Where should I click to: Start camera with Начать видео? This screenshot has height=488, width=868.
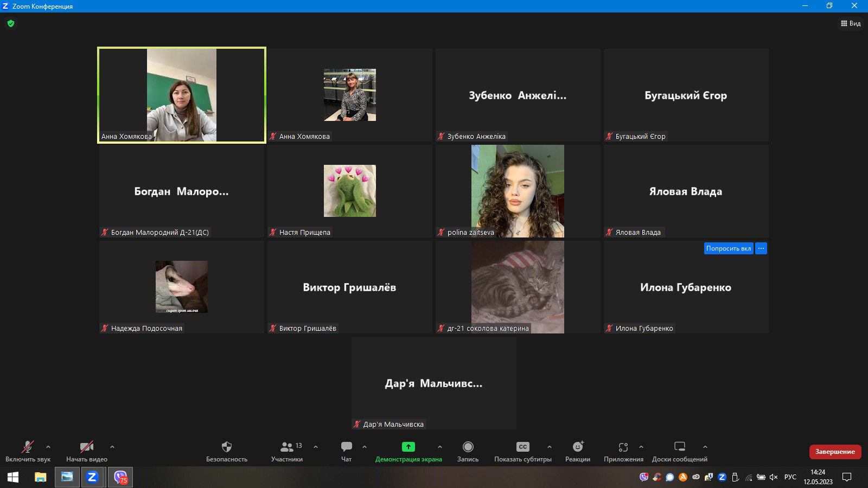pyautogui.click(x=87, y=451)
